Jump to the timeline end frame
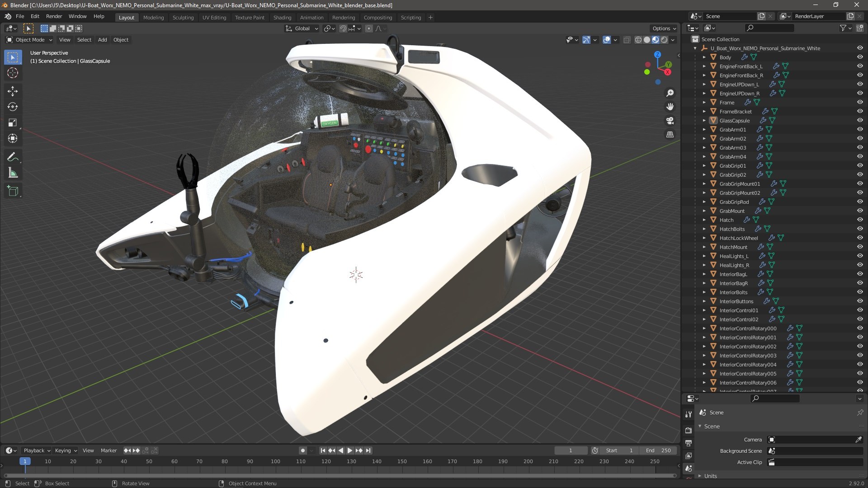 (x=368, y=450)
